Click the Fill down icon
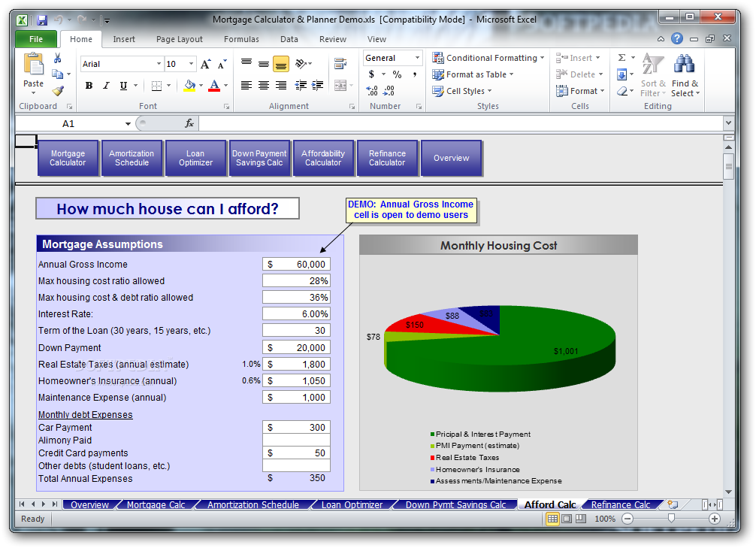 click(x=621, y=74)
